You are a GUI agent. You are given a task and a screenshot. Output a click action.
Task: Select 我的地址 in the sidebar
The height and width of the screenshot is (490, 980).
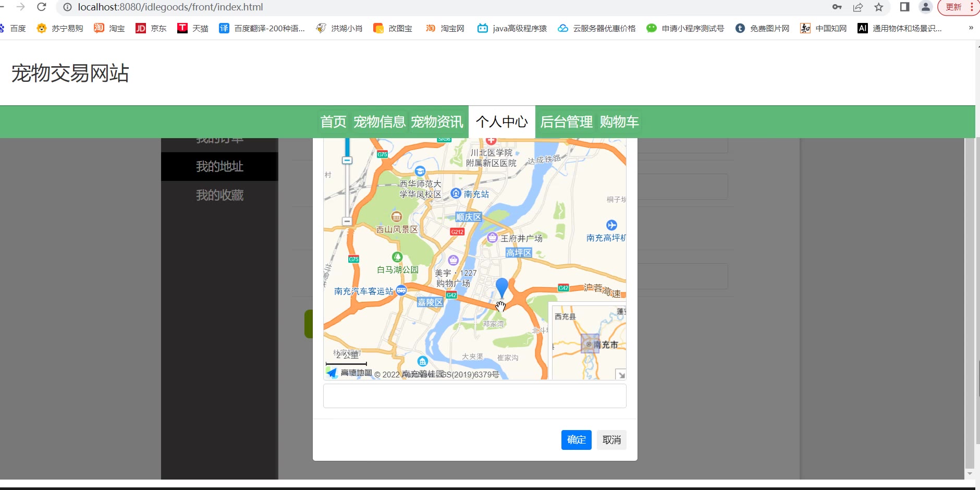[219, 167]
